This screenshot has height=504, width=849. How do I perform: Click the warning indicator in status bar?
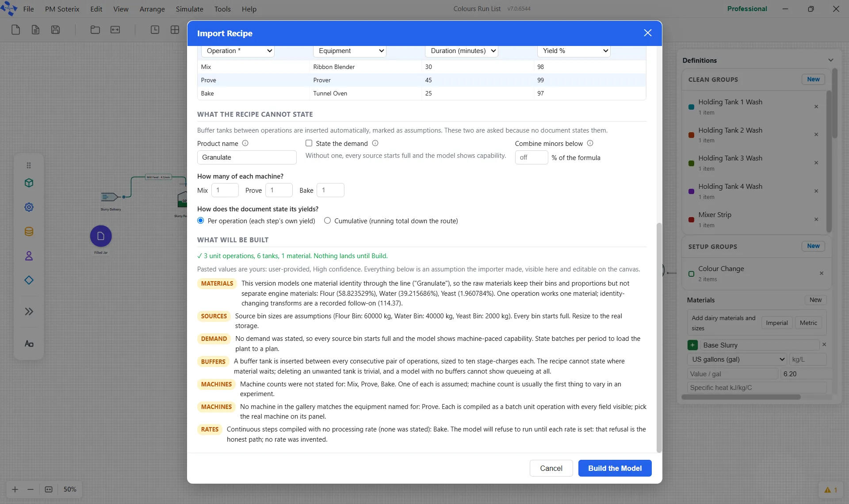(830, 490)
